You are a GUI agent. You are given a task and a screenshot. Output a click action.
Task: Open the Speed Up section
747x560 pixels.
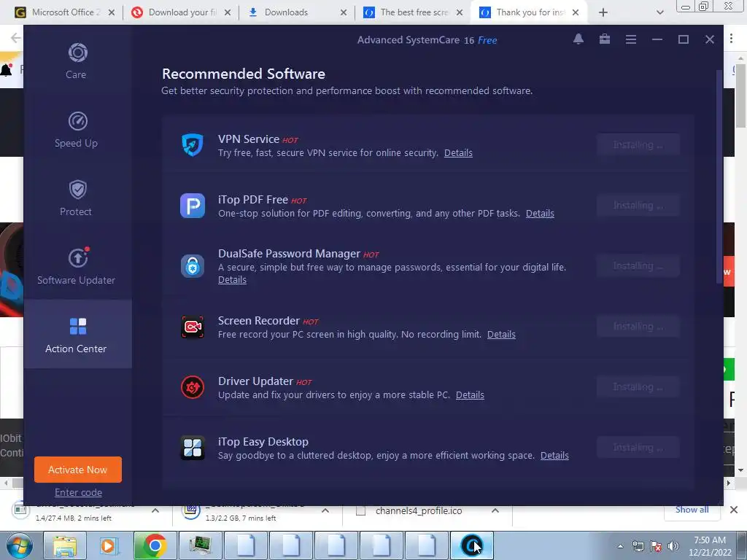tap(77, 130)
